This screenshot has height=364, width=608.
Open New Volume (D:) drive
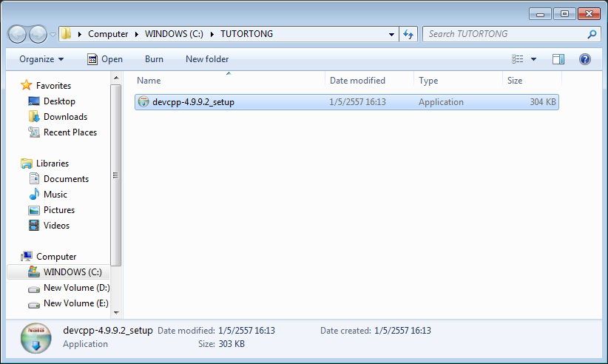[77, 288]
